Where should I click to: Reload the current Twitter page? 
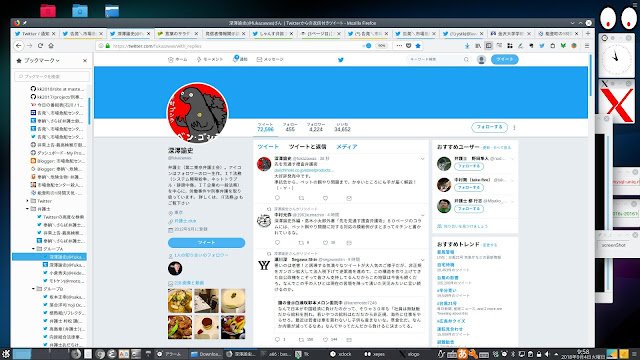click(x=40, y=46)
